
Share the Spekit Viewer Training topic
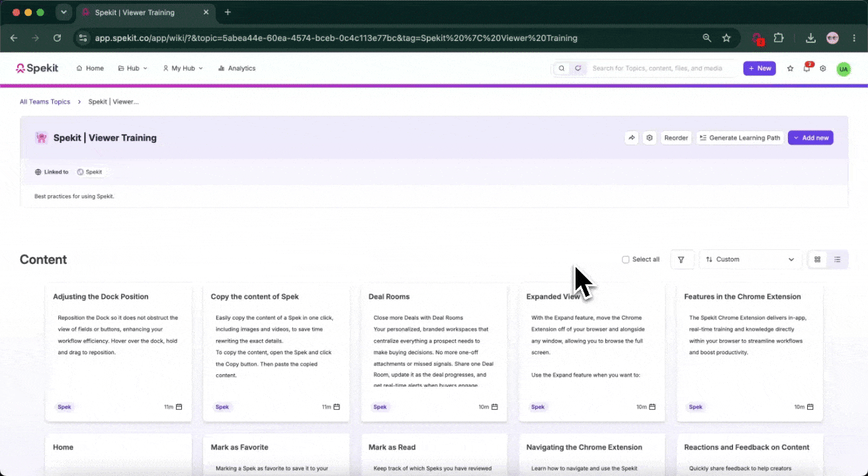point(632,138)
